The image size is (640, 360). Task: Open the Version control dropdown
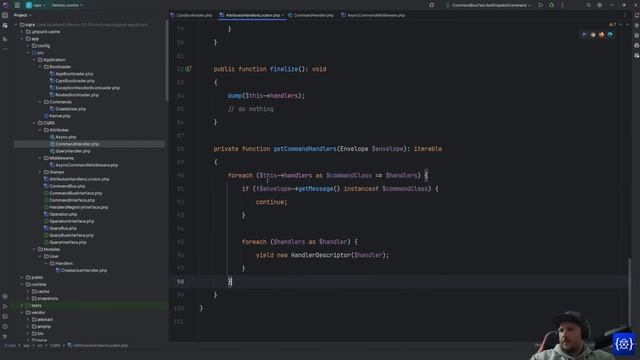[67, 5]
